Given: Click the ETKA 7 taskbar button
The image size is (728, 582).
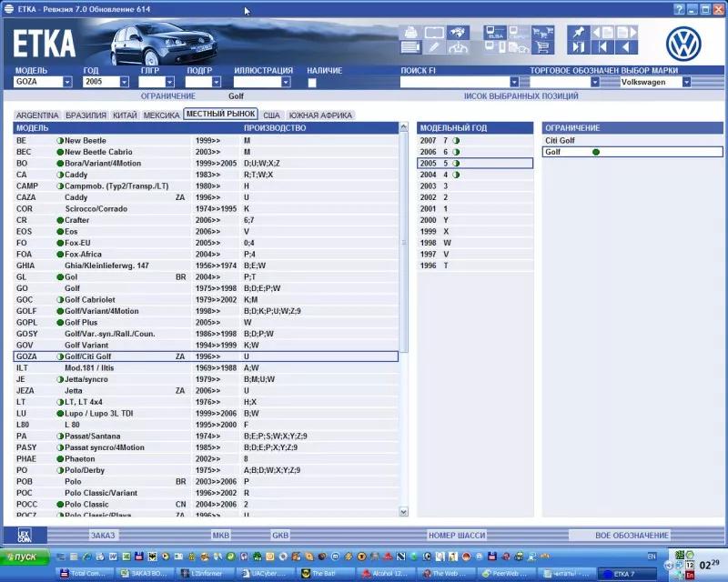Looking at the screenshot, I should [627, 574].
